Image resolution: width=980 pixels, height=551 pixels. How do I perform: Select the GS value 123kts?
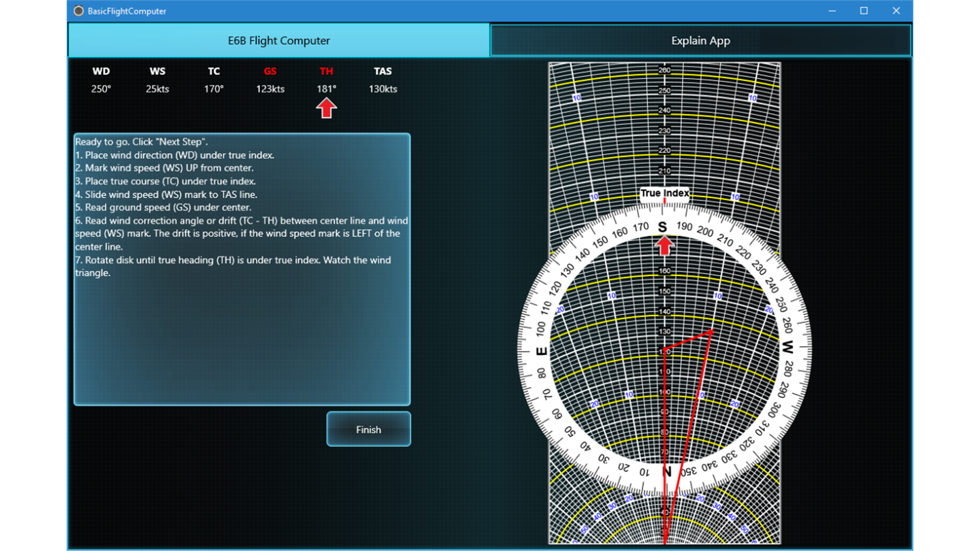click(270, 89)
